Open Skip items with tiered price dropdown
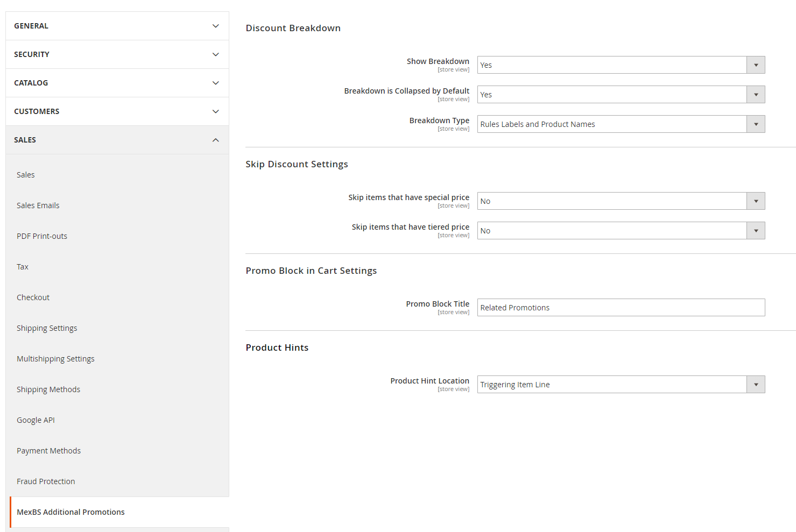Screen dimensions: 796x532 (621, 231)
